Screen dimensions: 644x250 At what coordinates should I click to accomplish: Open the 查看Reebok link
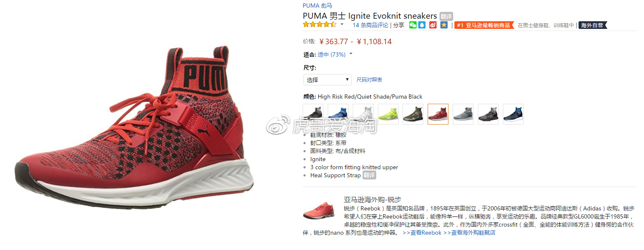pos(422,233)
